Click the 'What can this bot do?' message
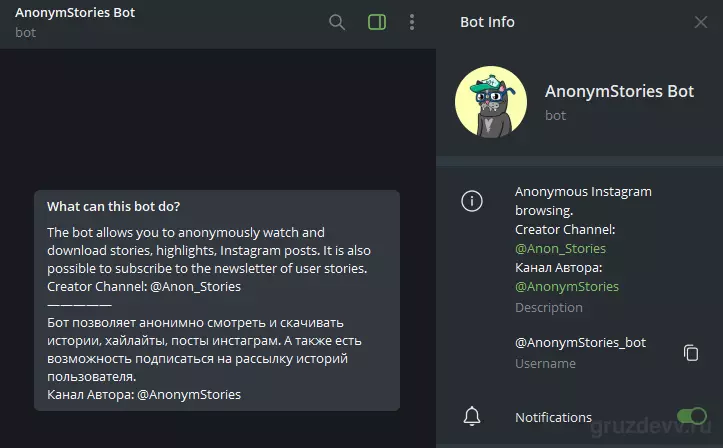Viewport: 723px width, 448px height. (x=217, y=300)
